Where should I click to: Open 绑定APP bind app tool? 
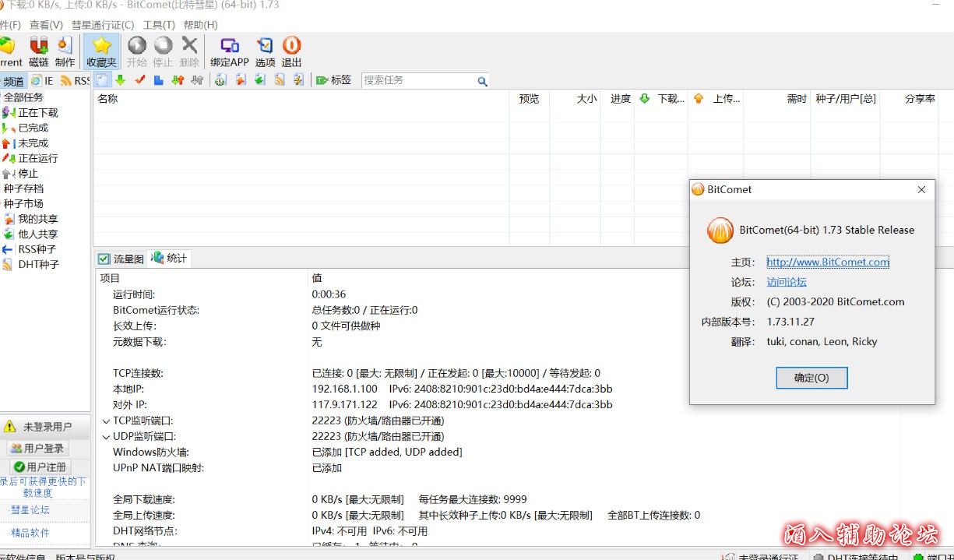[229, 51]
